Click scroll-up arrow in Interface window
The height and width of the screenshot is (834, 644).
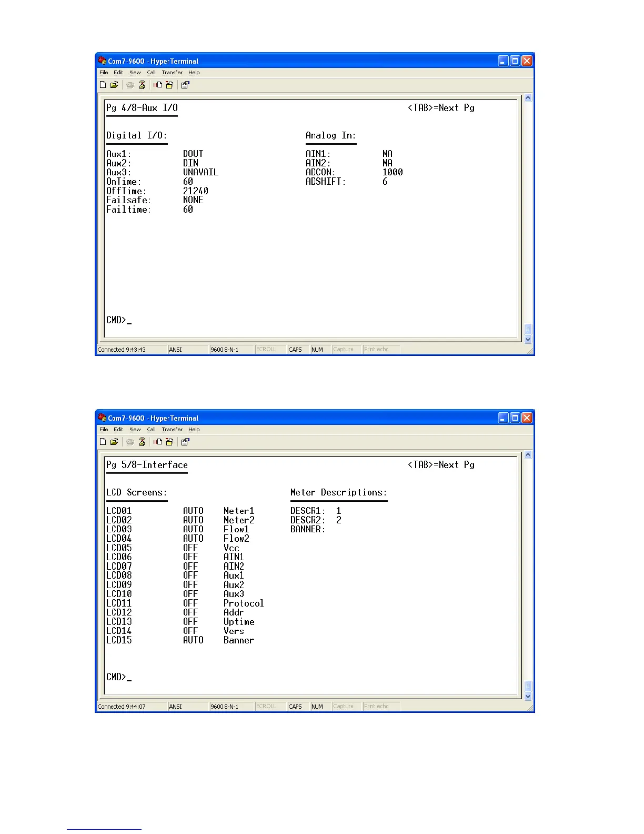(x=528, y=455)
